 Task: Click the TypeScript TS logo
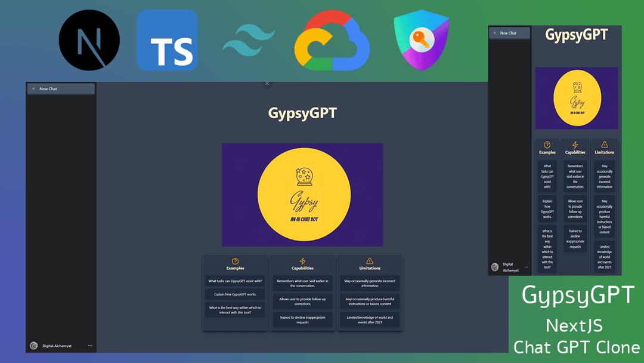(x=167, y=41)
